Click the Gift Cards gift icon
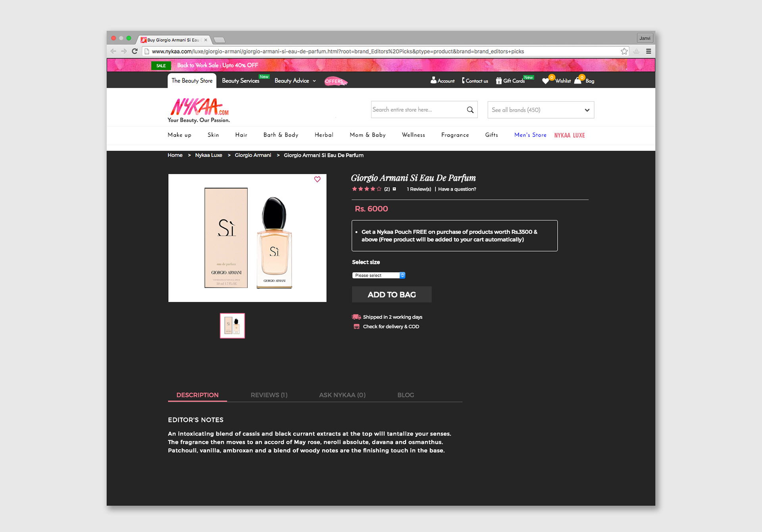762x532 pixels. tap(499, 81)
